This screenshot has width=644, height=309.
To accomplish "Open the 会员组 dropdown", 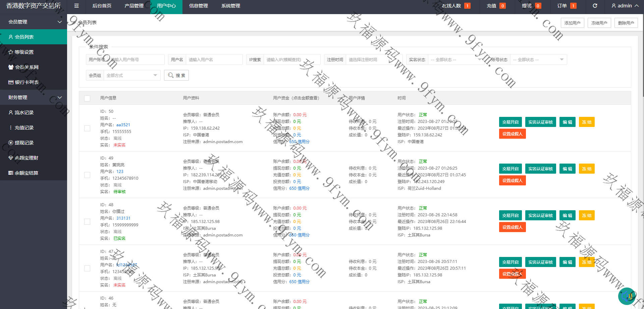I will [132, 76].
